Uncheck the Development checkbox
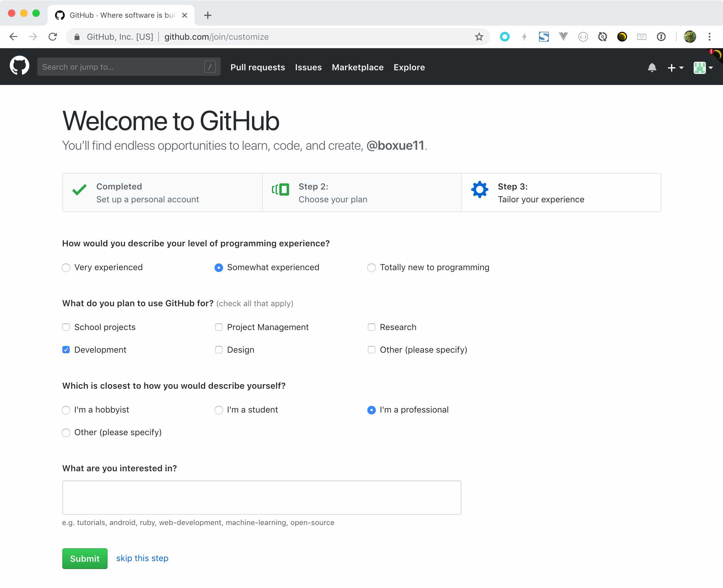 click(x=66, y=350)
